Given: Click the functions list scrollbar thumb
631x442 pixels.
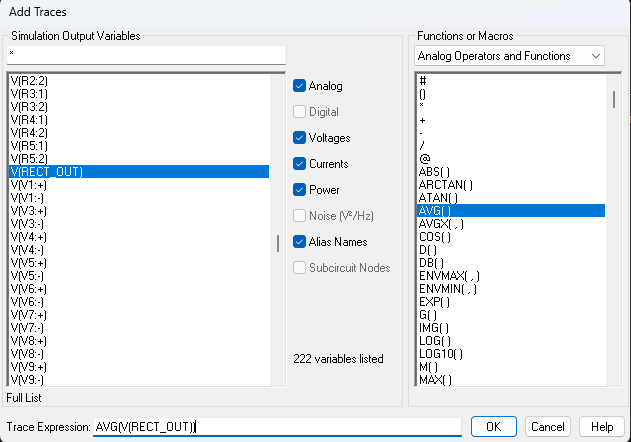Looking at the screenshot, I should click(x=614, y=99).
